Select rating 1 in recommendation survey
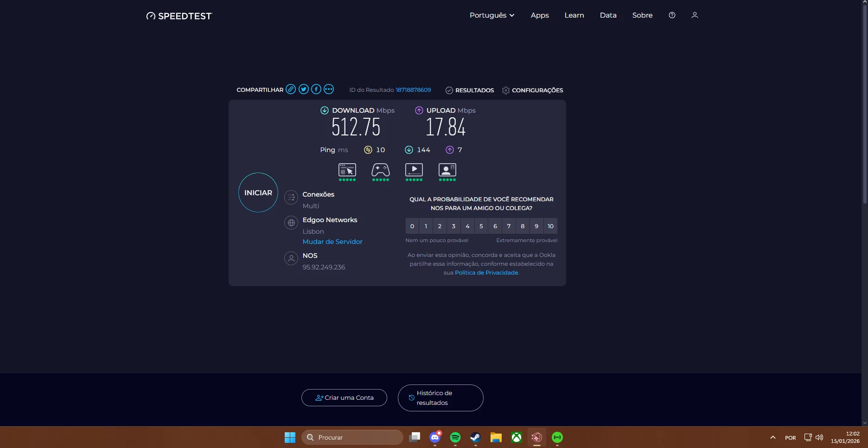This screenshot has width=868, height=448. point(426,226)
